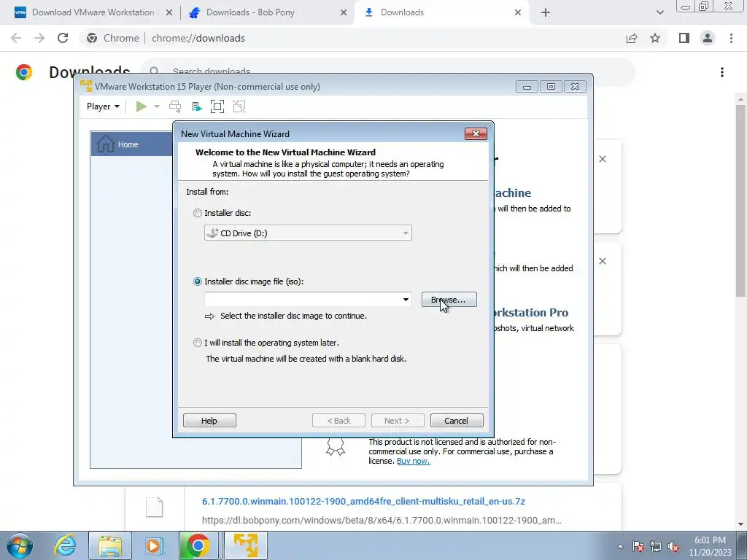Viewport: 747px width, 560px height.
Task: Click the file icon of the downloaded 7z file
Action: pyautogui.click(x=155, y=507)
